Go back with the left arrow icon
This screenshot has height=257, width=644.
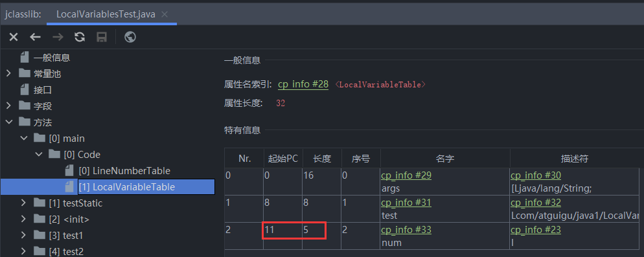pos(36,38)
